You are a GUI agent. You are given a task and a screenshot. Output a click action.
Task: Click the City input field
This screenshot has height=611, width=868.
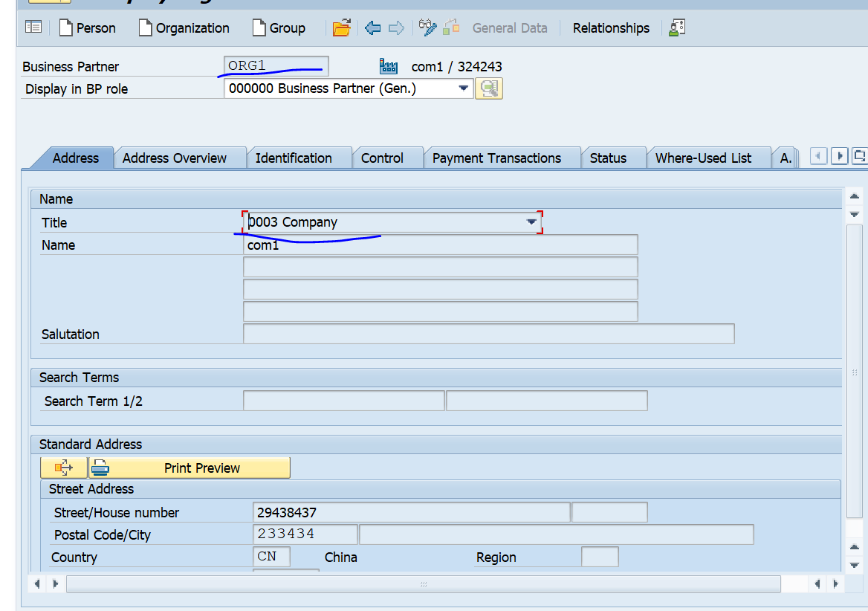(557, 534)
